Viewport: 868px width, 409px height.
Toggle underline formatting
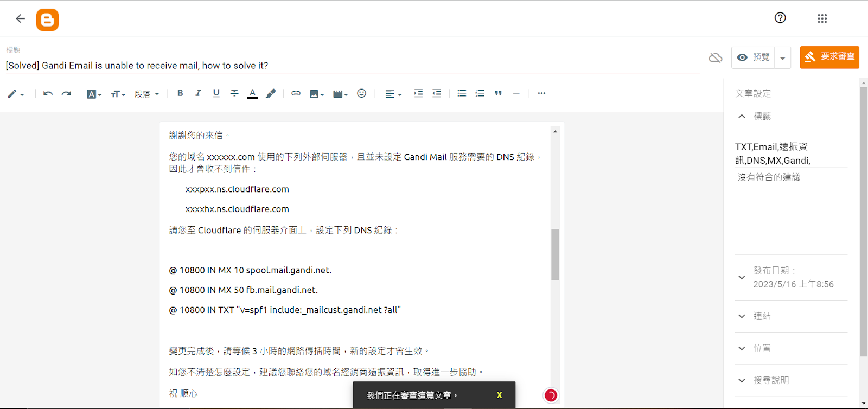coord(216,93)
